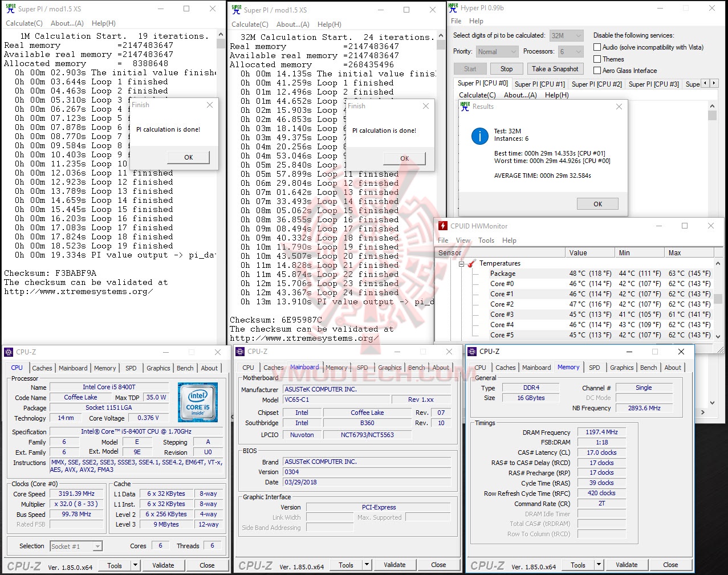Toggle the Aero Glass Interface checkbox
Screen dimensions: 728x575
tap(597, 71)
